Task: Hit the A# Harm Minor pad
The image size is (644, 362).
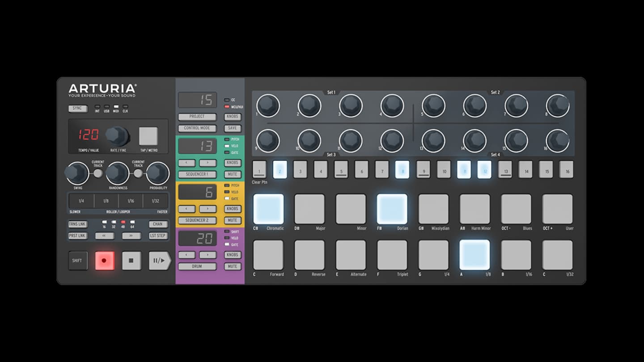Action: (x=475, y=209)
